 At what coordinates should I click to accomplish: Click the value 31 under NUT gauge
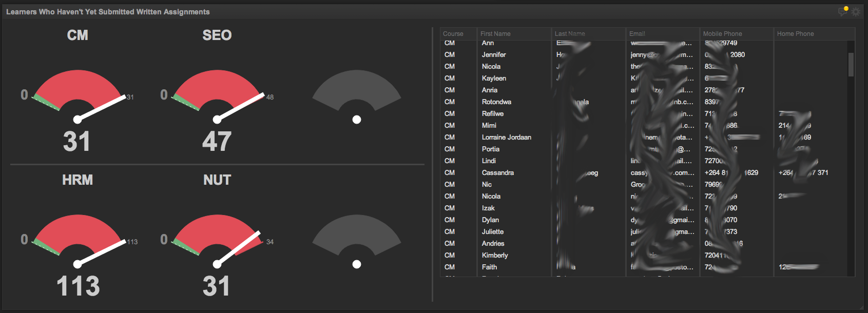point(216,286)
